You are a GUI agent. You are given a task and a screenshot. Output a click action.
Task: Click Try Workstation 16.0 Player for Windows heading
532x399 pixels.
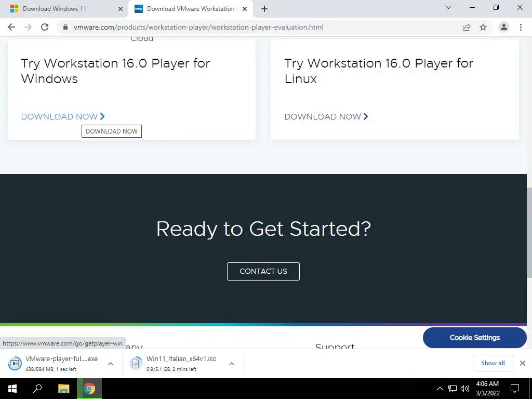click(115, 71)
